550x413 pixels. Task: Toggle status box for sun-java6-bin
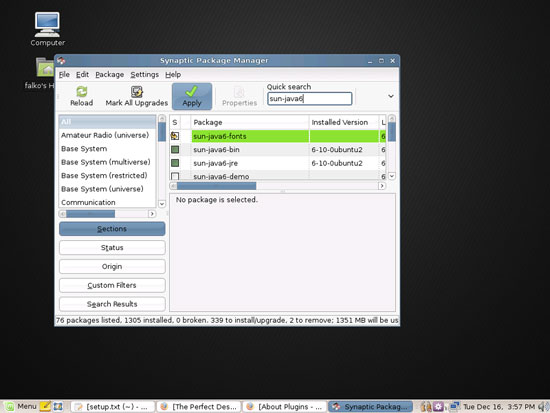[x=175, y=149]
